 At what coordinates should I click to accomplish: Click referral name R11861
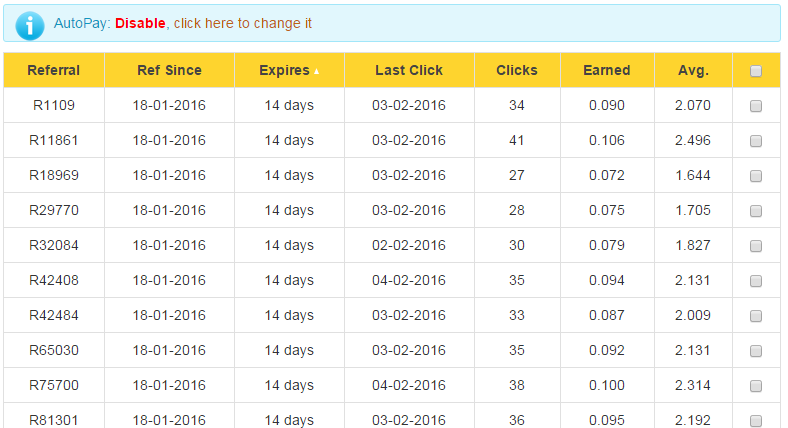click(54, 141)
